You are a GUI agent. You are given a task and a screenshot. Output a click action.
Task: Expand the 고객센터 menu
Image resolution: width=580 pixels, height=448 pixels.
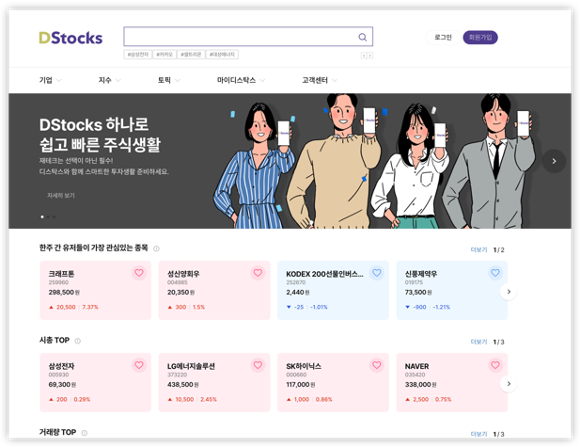click(319, 80)
